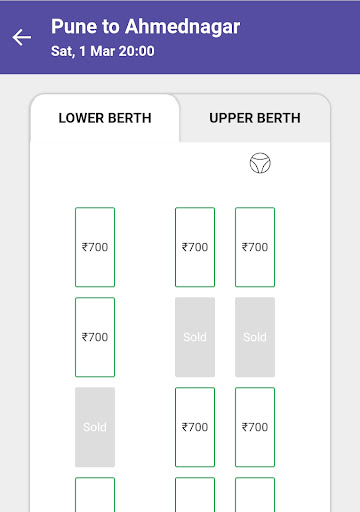
Task: Select third-row rightmost ₹700 berth
Action: tap(255, 427)
